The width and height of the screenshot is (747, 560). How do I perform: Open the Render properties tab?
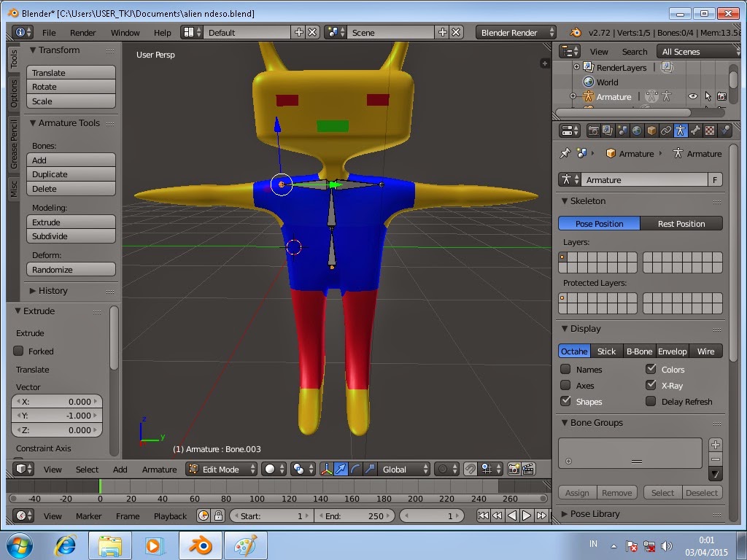(593, 131)
